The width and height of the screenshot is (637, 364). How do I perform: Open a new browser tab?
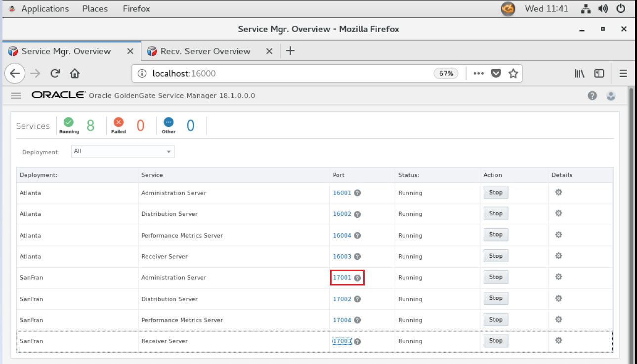(291, 51)
